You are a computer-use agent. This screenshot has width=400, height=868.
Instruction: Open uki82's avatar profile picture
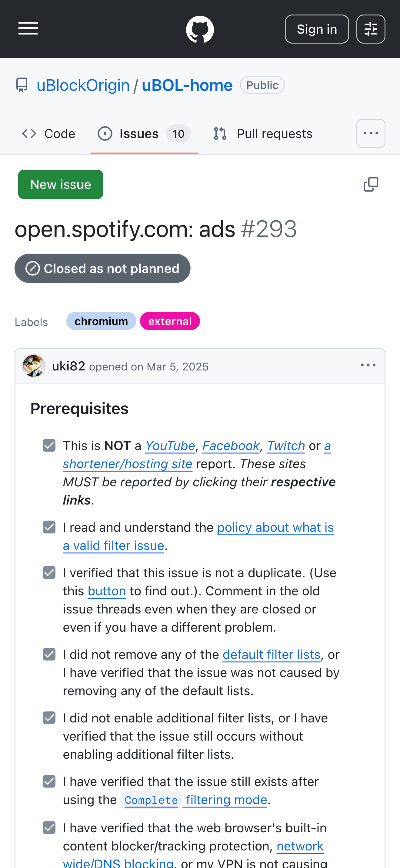[x=34, y=366]
